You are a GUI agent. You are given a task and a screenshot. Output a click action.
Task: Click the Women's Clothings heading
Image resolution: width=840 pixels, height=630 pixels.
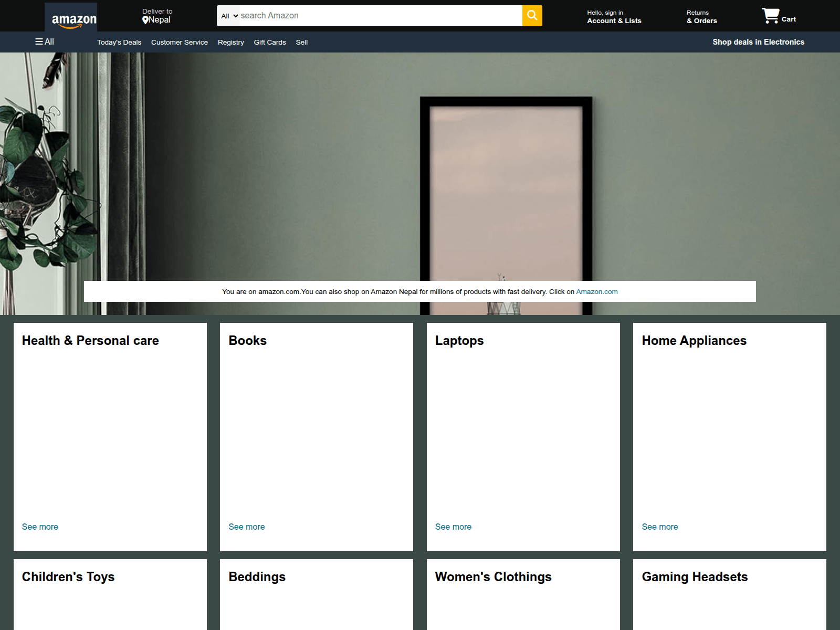click(493, 577)
